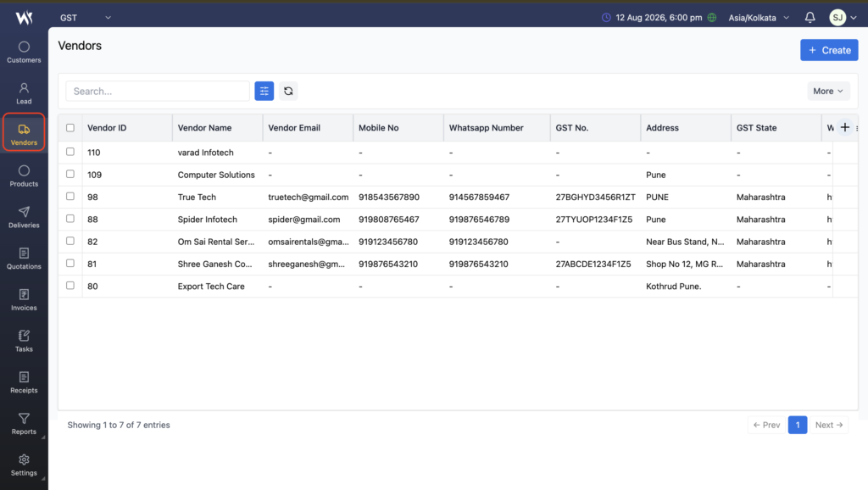Viewport: 868px width, 490px height.
Task: Refresh the vendors list
Action: (x=288, y=91)
